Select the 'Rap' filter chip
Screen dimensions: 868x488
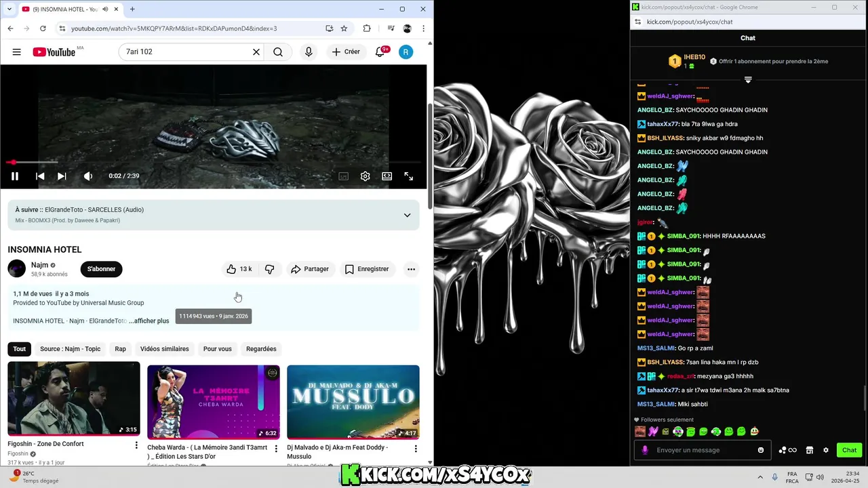pyautogui.click(x=120, y=349)
